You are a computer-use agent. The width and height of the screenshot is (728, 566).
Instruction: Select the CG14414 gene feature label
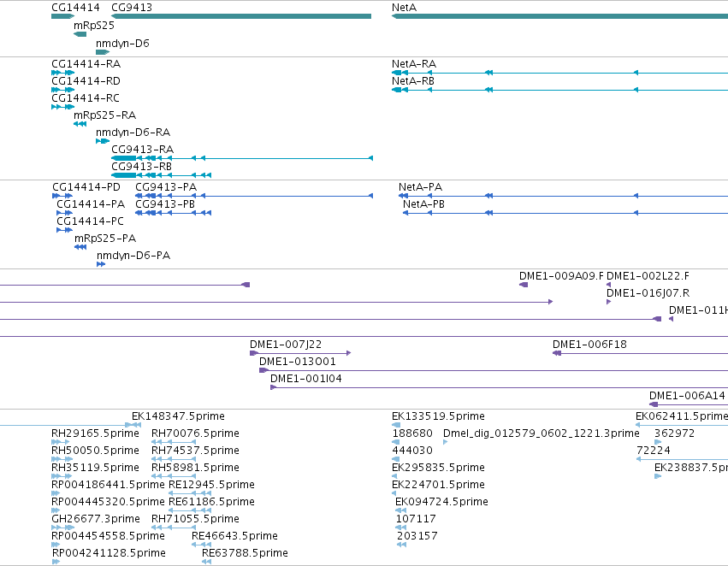75,8
